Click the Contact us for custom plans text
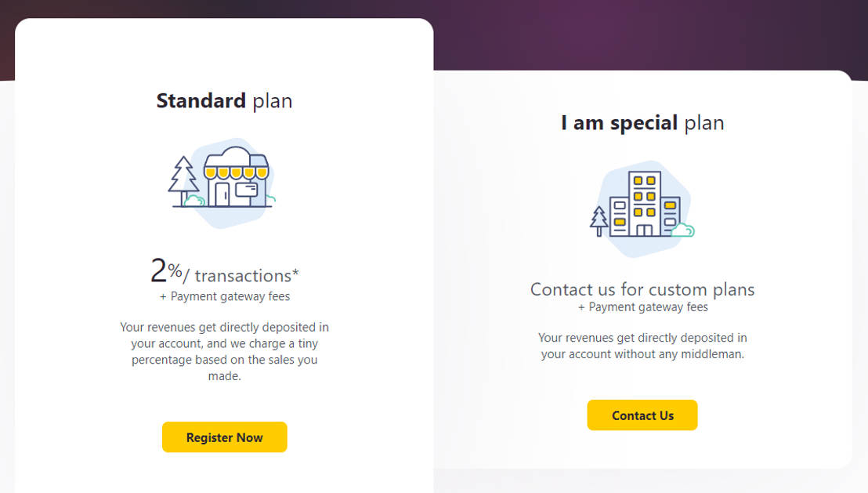The width and height of the screenshot is (868, 493). 642,289
